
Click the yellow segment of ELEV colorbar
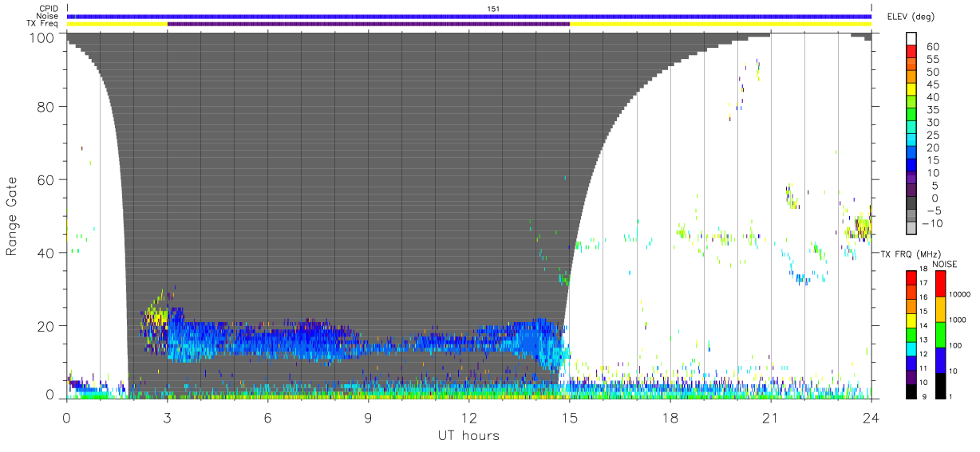912,91
